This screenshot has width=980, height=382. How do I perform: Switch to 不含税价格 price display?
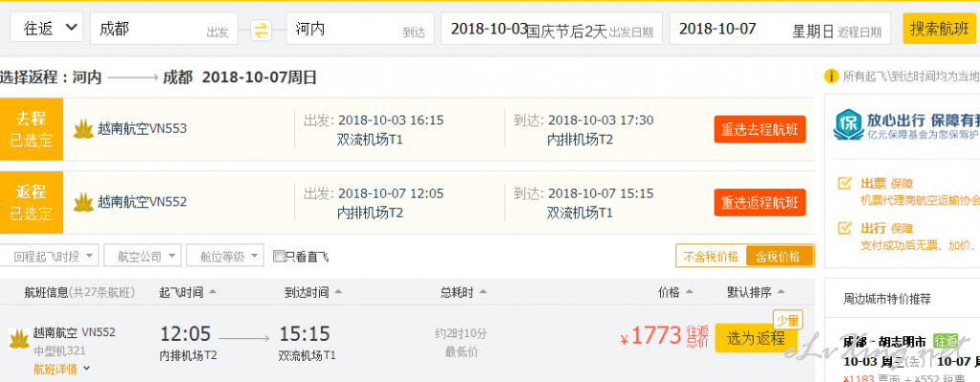point(711,256)
